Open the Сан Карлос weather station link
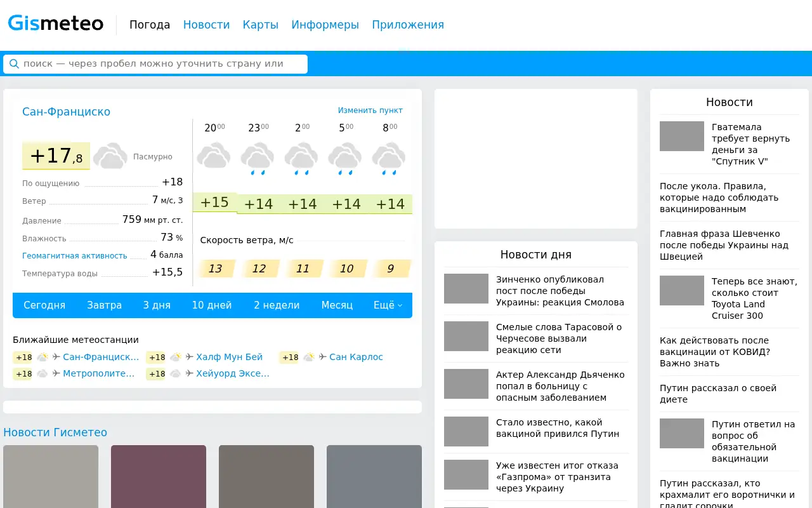 click(356, 357)
